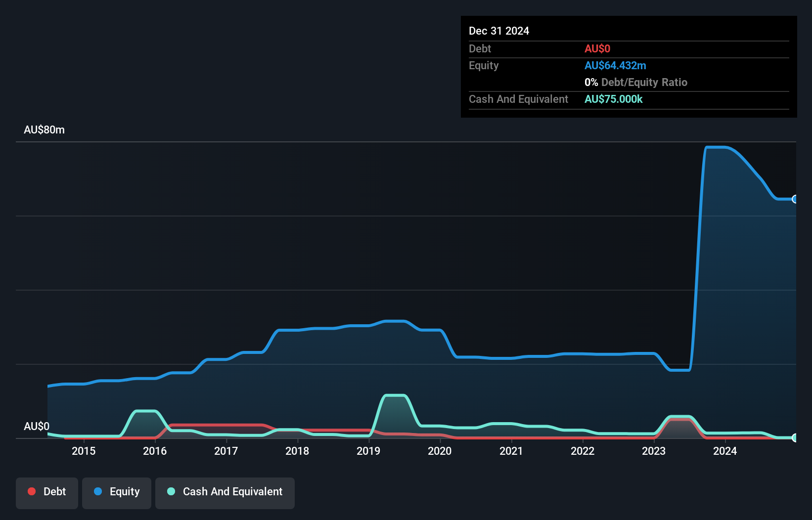Click the Dec 31 2024 tooltip date
Screen dimensions: 812x520
[x=499, y=31]
